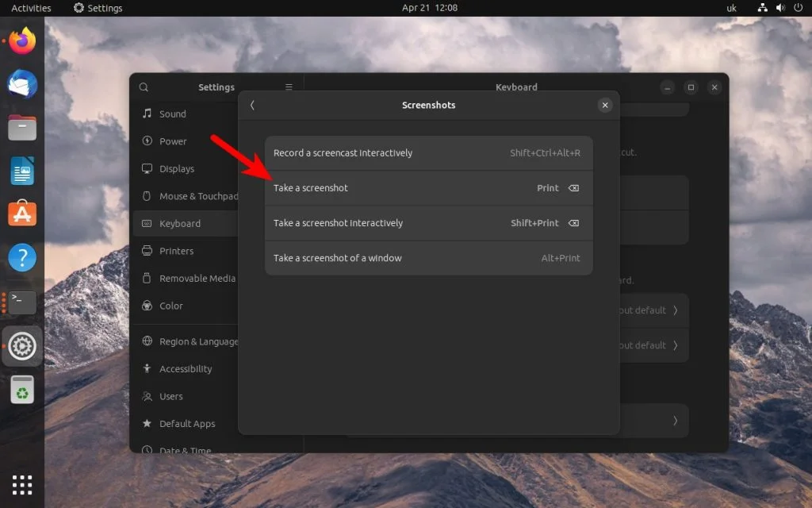Open the Mouse & Touchpad settings icon
Image resolution: width=812 pixels, height=508 pixels.
point(146,196)
